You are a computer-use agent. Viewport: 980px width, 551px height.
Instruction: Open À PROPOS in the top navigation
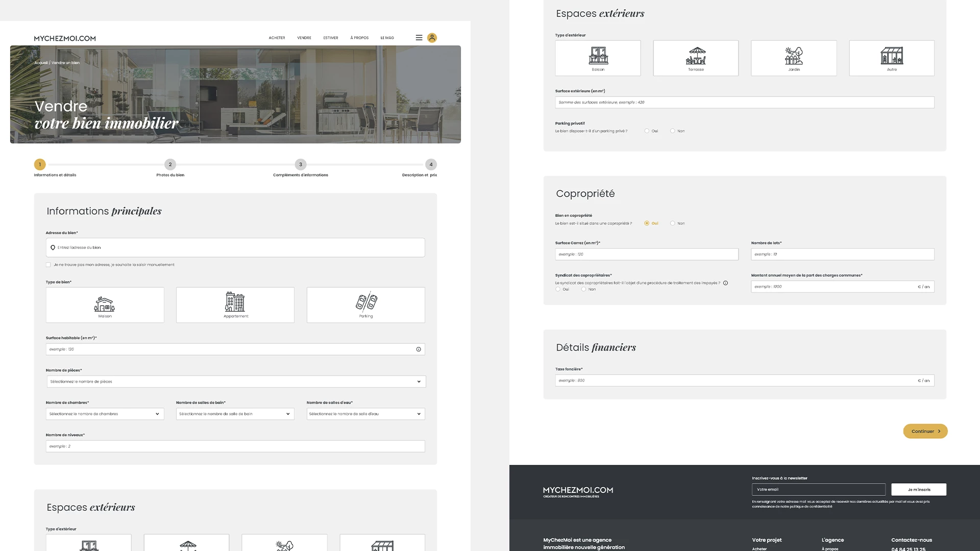pyautogui.click(x=359, y=38)
